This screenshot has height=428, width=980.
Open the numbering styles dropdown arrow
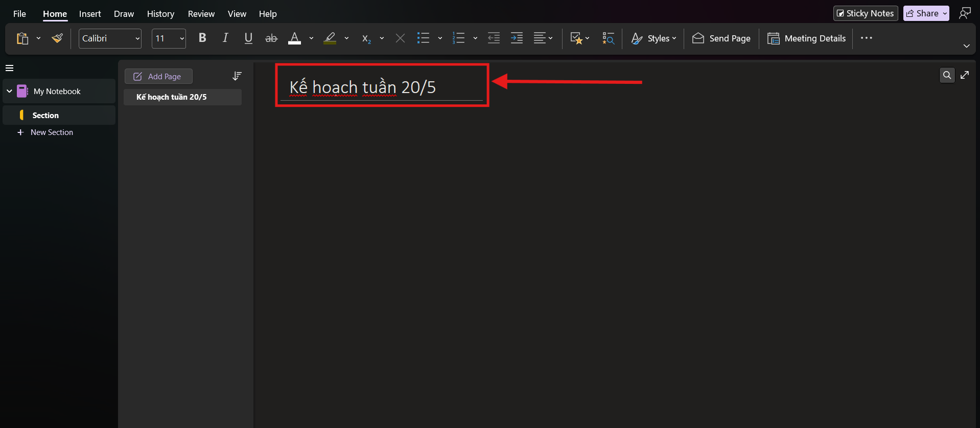point(475,38)
